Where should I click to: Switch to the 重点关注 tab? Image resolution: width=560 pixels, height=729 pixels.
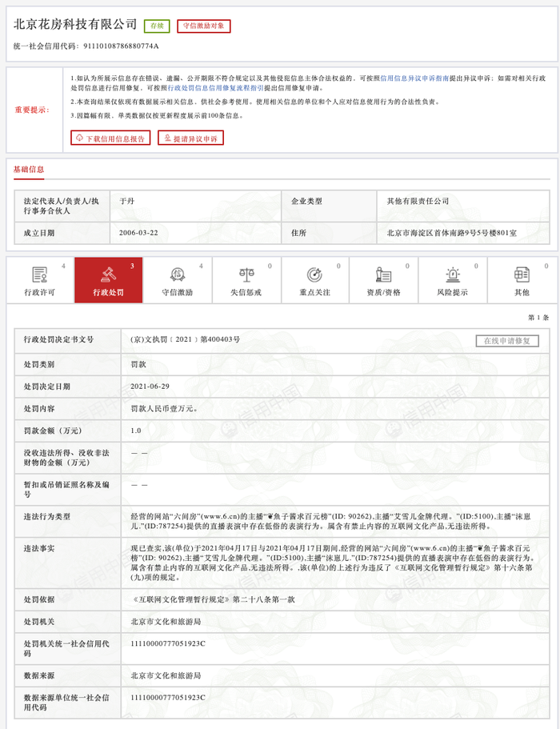pyautogui.click(x=315, y=280)
